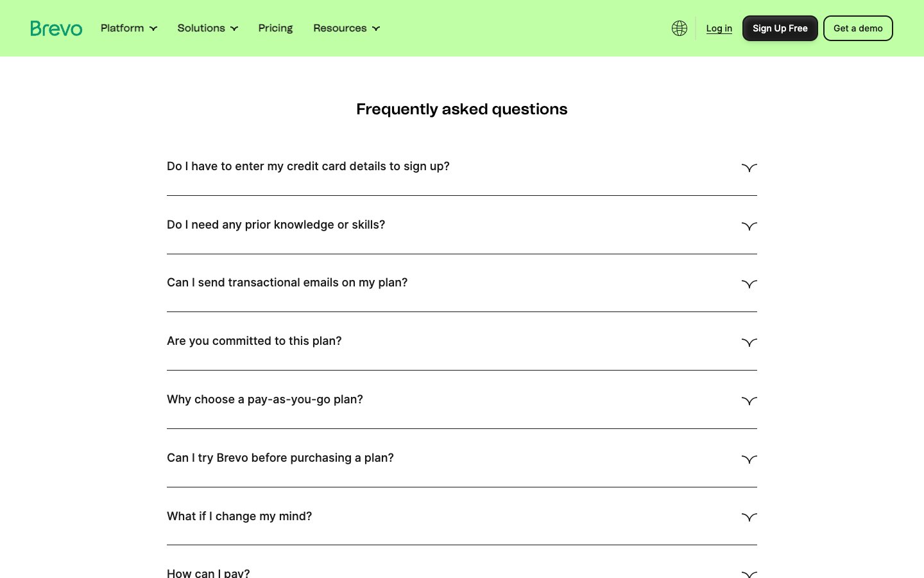Screen dimensions: 924x578
Task: Click the Get a demo button
Action: point(858,28)
